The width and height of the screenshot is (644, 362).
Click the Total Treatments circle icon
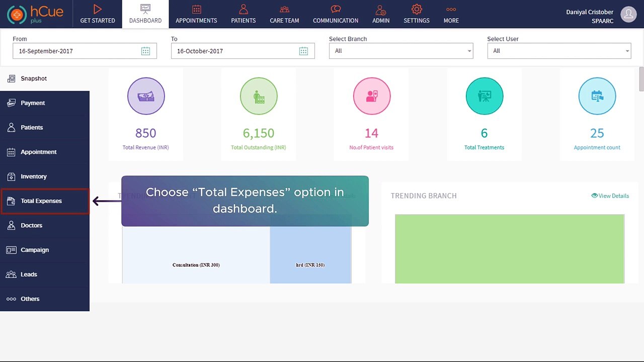coord(484,96)
